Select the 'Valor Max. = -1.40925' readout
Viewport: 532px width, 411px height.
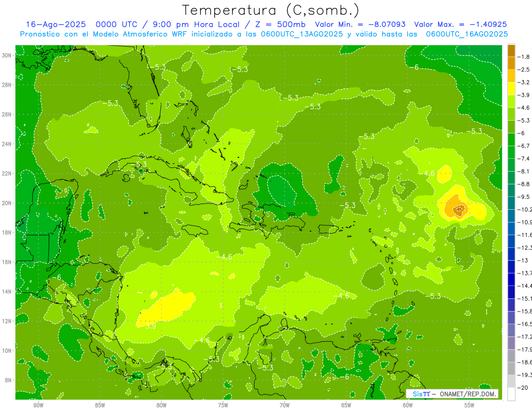(461, 24)
